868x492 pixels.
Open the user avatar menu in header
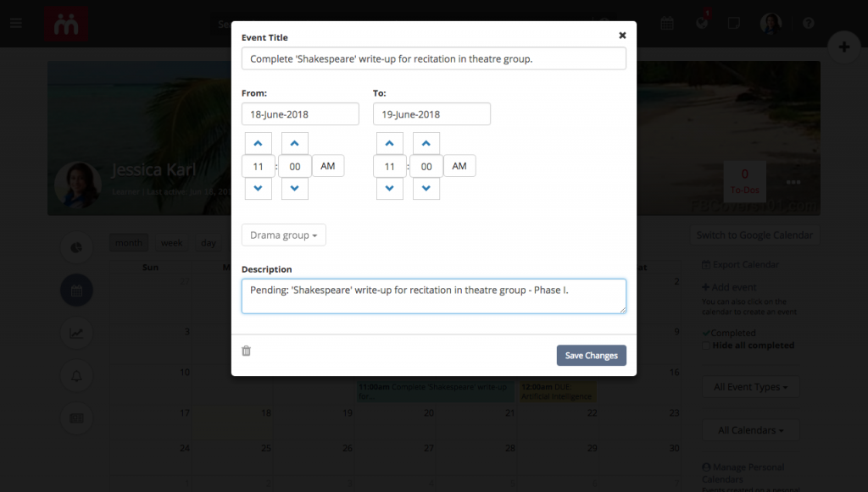click(x=771, y=23)
